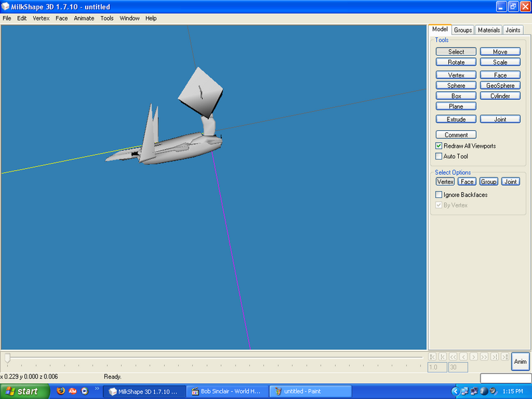This screenshot has width=532, height=399.
Task: Open volume speaker tray icon
Action: pos(493,391)
